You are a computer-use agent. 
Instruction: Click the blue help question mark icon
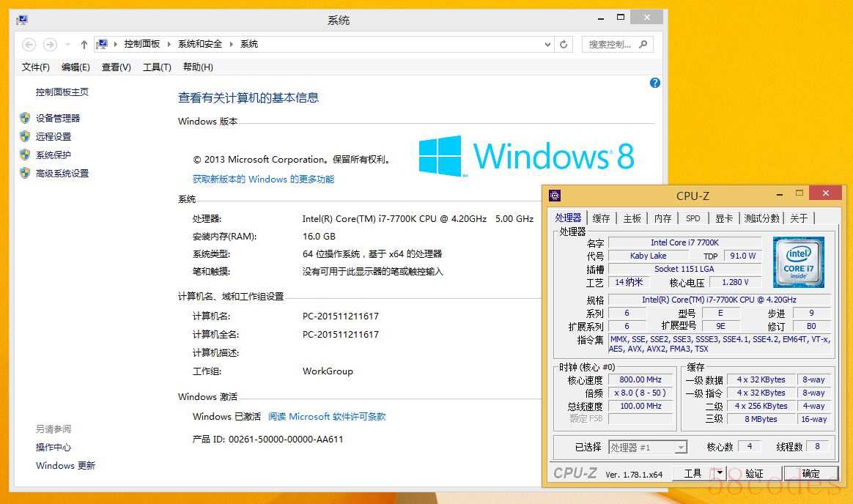click(655, 83)
